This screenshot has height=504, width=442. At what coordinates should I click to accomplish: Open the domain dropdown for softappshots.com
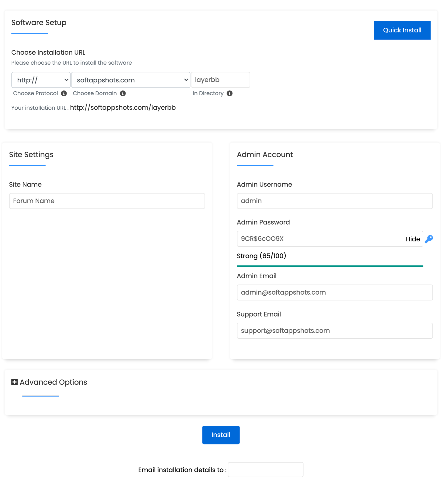pyautogui.click(x=130, y=80)
